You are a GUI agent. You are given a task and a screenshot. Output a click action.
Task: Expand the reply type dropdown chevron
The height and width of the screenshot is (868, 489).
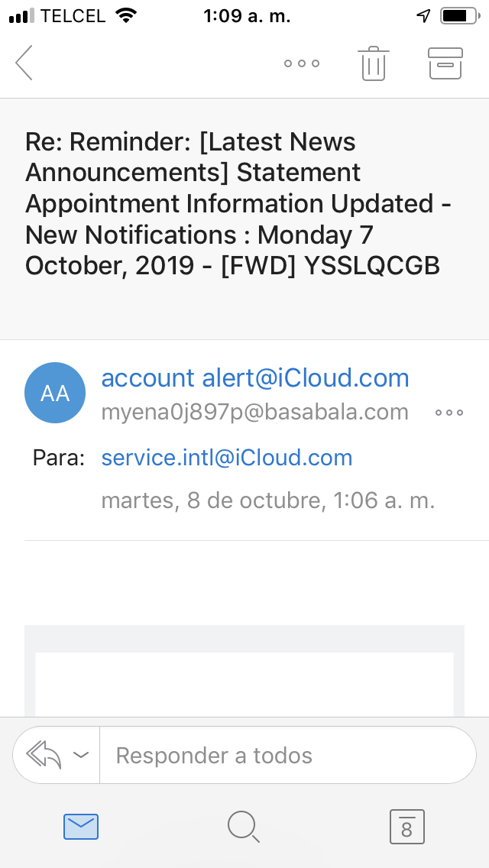(81, 755)
